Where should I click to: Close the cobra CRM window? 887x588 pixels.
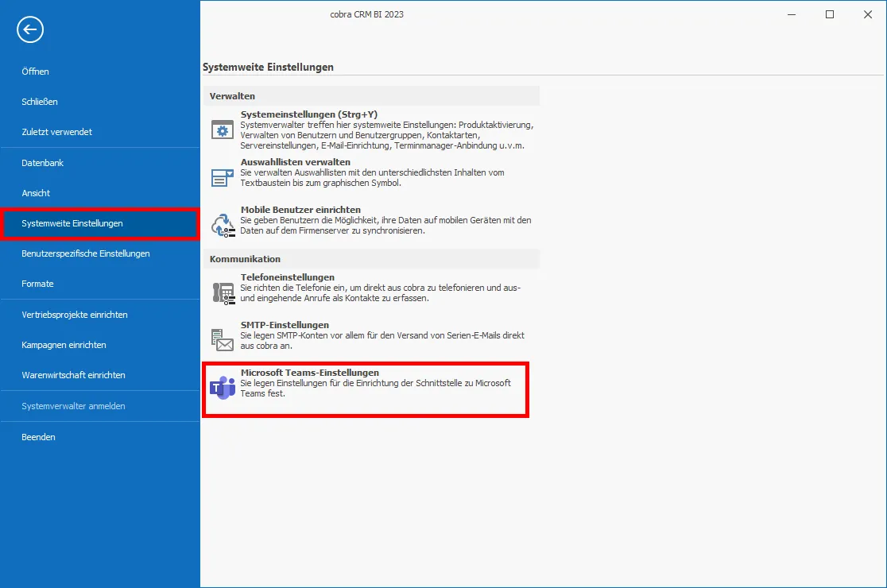pyautogui.click(x=868, y=14)
